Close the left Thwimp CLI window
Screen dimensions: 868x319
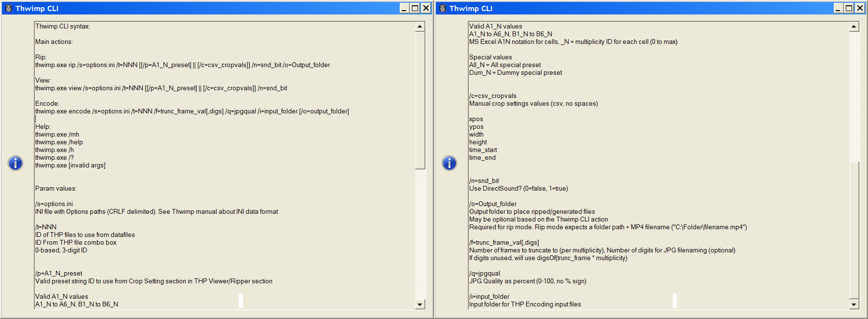click(426, 8)
